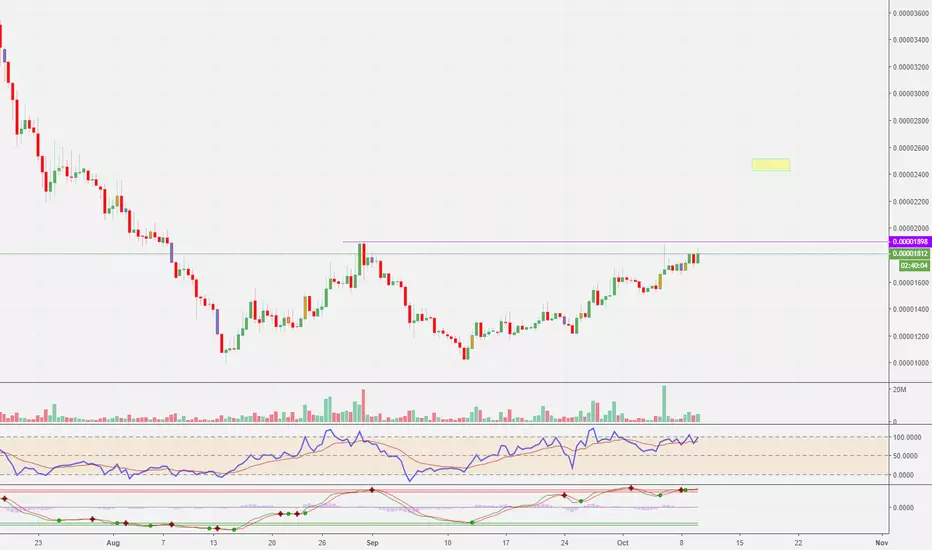Image resolution: width=932 pixels, height=550 pixels.
Task: Click the 13 date label on time axis
Action: click(x=213, y=543)
